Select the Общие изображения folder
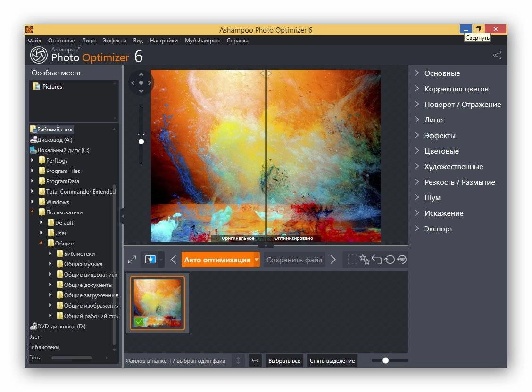Viewport: 532px width, 392px height. 88,306
